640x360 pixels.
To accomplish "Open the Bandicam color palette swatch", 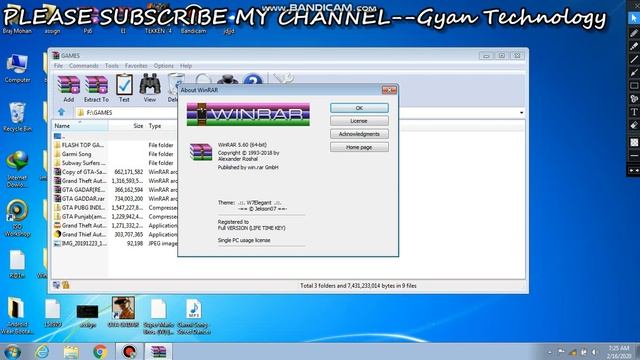I will pos(633,142).
